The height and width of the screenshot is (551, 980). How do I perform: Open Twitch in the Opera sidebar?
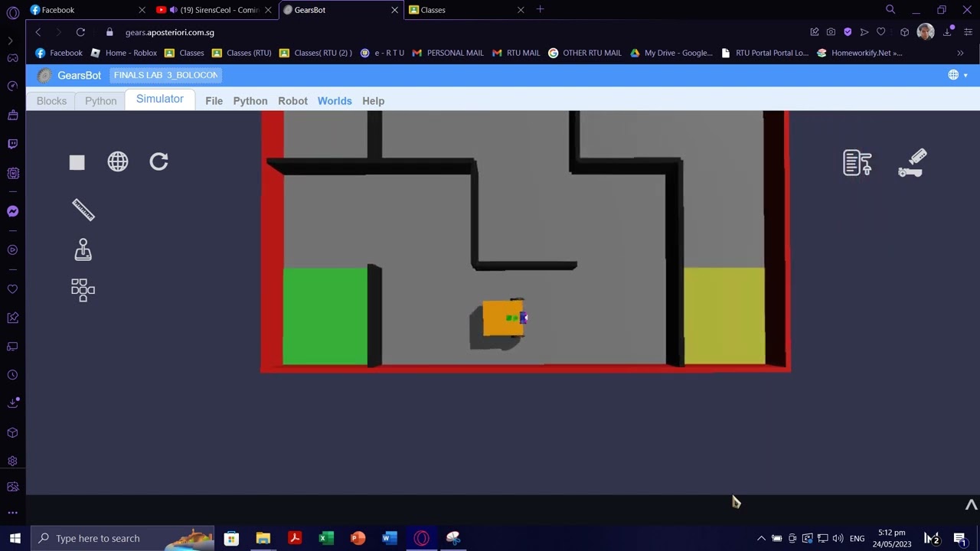(x=12, y=143)
